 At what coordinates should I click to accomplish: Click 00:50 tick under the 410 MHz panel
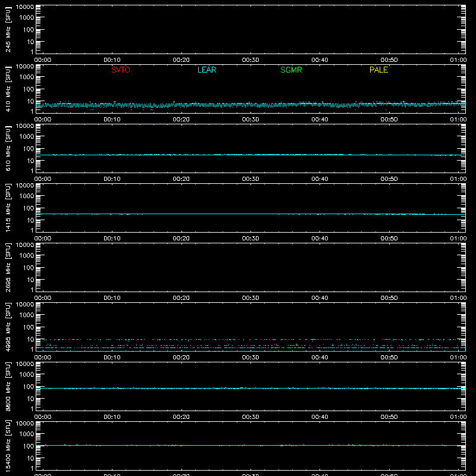[389, 120]
